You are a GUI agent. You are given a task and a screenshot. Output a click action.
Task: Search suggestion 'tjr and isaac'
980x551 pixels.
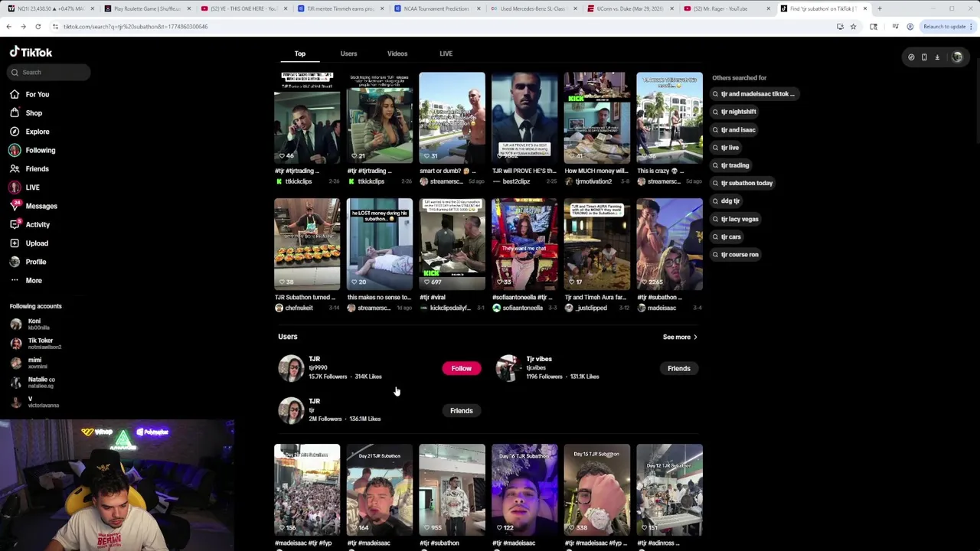[734, 129]
